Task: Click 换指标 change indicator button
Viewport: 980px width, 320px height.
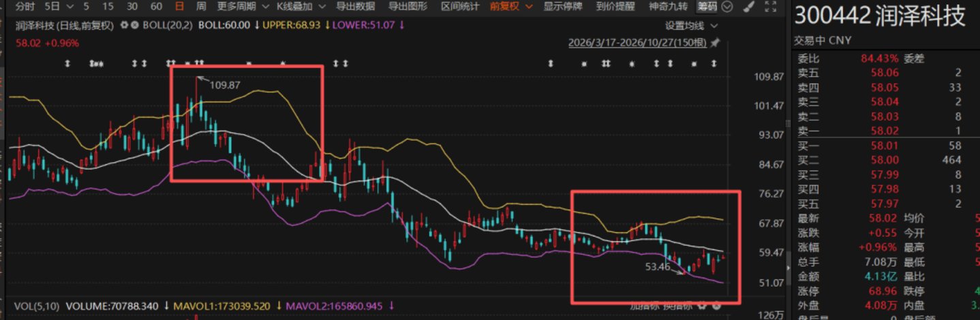Action: coord(677,306)
